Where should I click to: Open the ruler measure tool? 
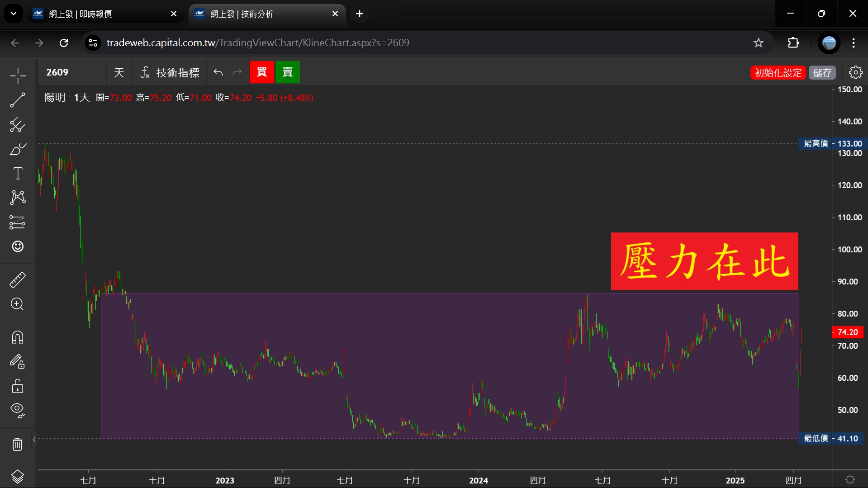click(x=18, y=280)
